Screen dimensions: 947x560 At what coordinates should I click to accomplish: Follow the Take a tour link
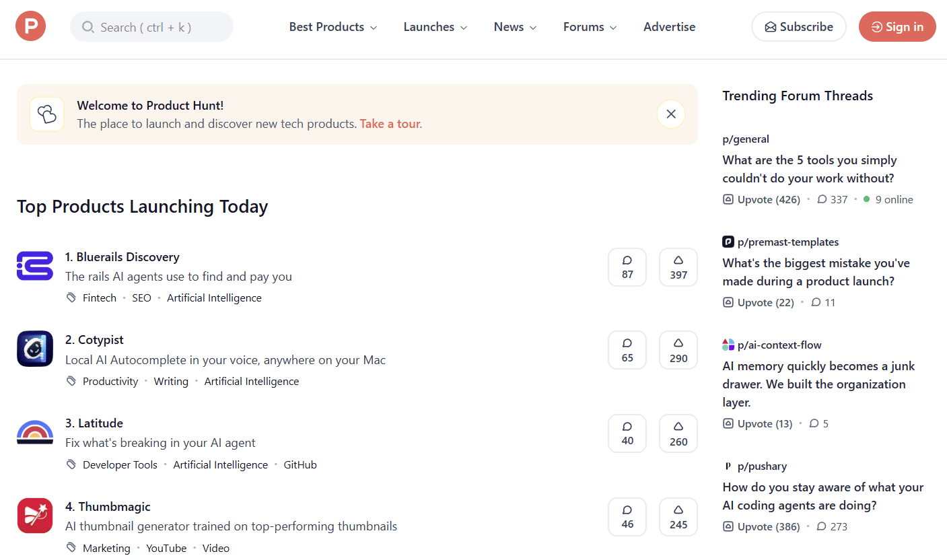pyautogui.click(x=390, y=124)
